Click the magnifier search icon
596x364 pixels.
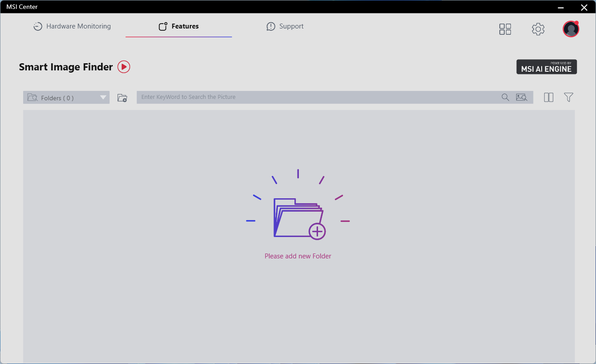(x=505, y=97)
